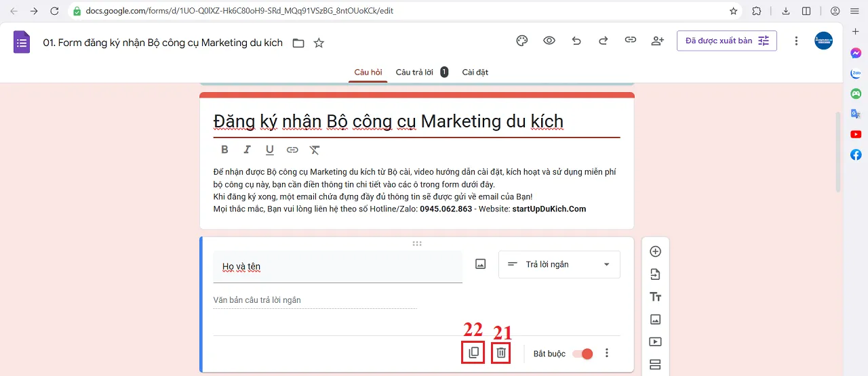The image size is (868, 376).
Task: Go back in the browser
Action: click(x=14, y=11)
